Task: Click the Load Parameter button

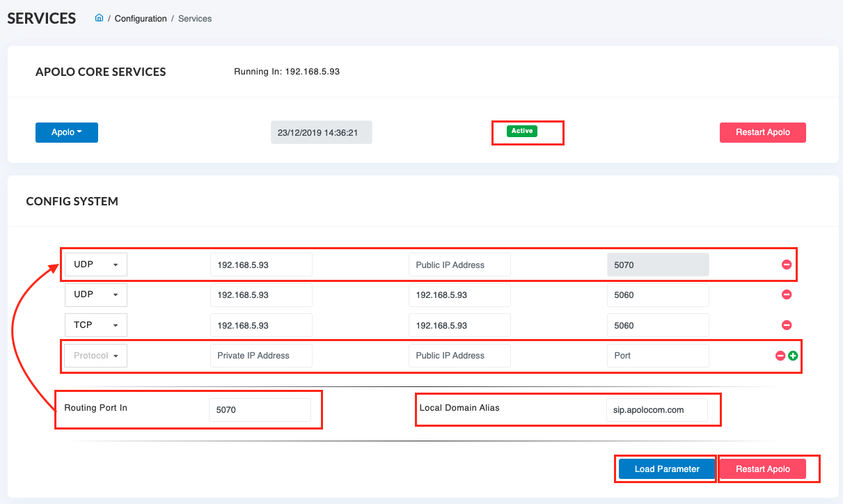Action: [x=666, y=469]
